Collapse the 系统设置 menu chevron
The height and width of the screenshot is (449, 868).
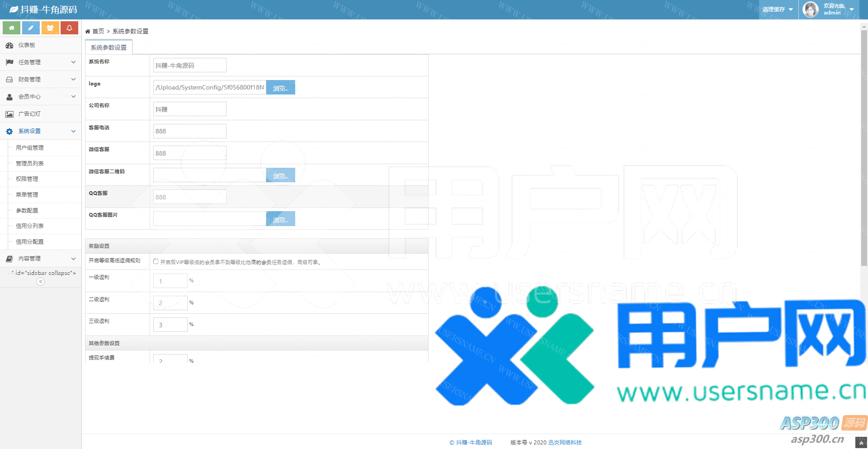[73, 131]
